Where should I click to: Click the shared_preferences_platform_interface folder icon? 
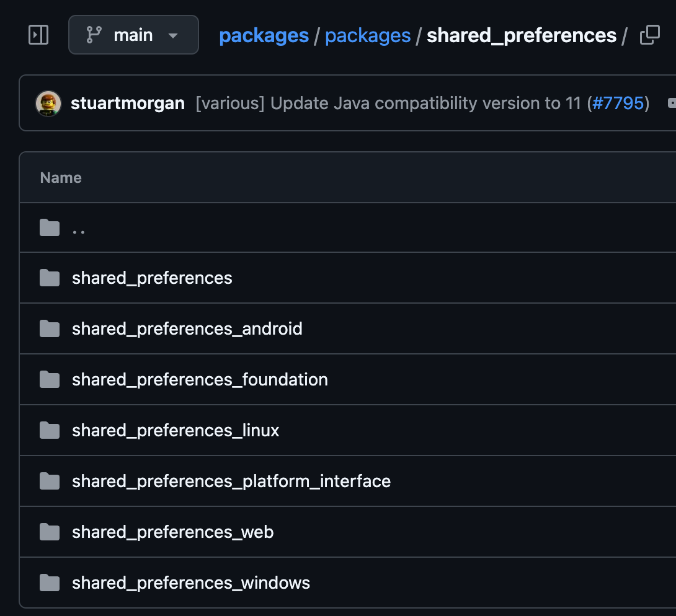pyautogui.click(x=50, y=481)
